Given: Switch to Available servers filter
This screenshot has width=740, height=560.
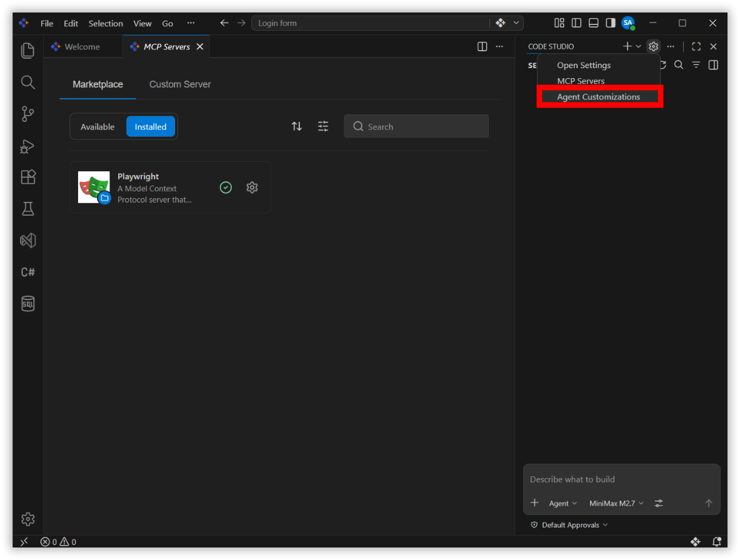Looking at the screenshot, I should (97, 126).
